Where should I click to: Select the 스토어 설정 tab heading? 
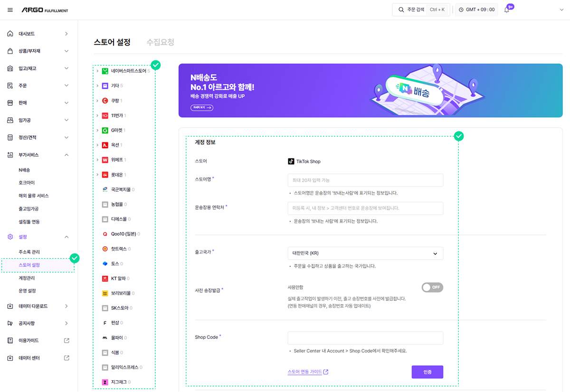[112, 42]
